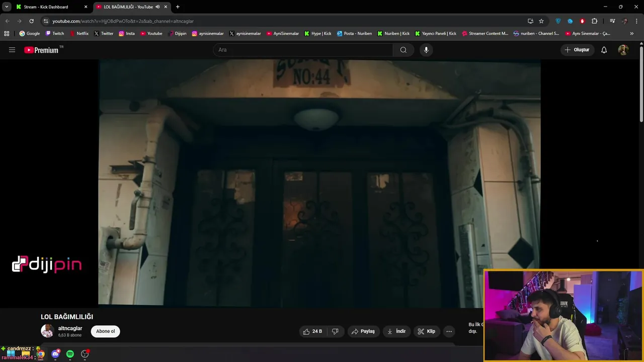Click the video player to pause
The width and height of the screenshot is (644, 362).
pos(319,183)
